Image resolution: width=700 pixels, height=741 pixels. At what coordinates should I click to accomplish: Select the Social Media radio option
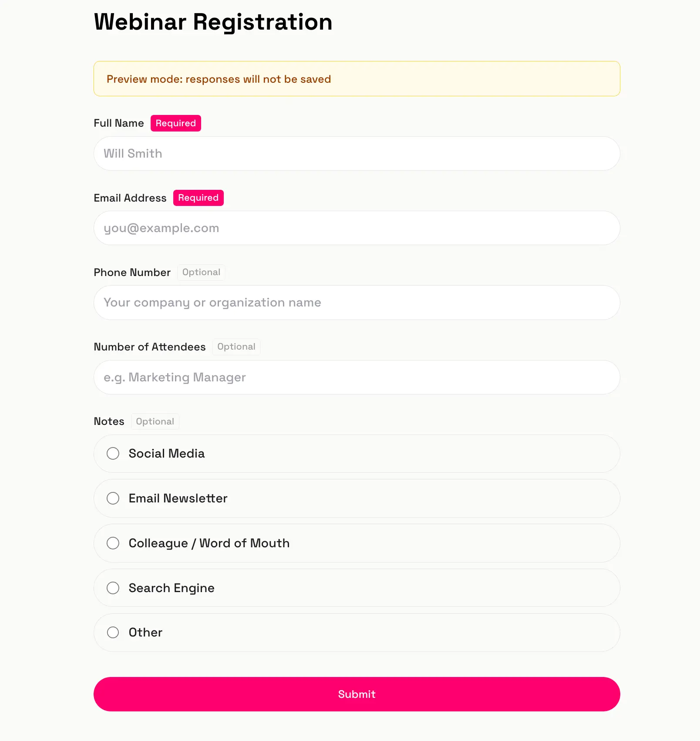pyautogui.click(x=113, y=454)
